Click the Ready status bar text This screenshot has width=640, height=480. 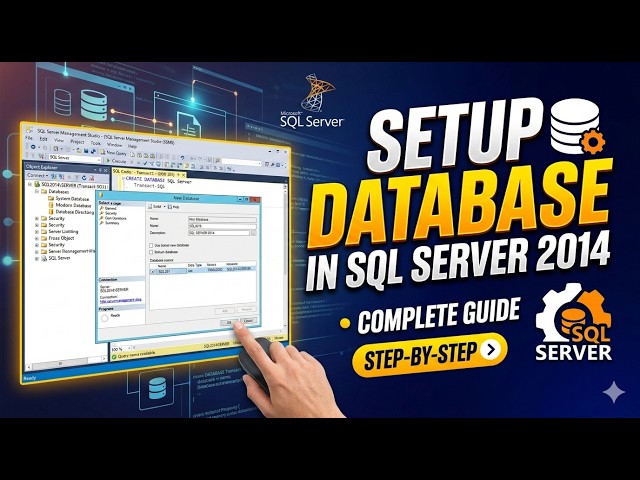(x=29, y=379)
